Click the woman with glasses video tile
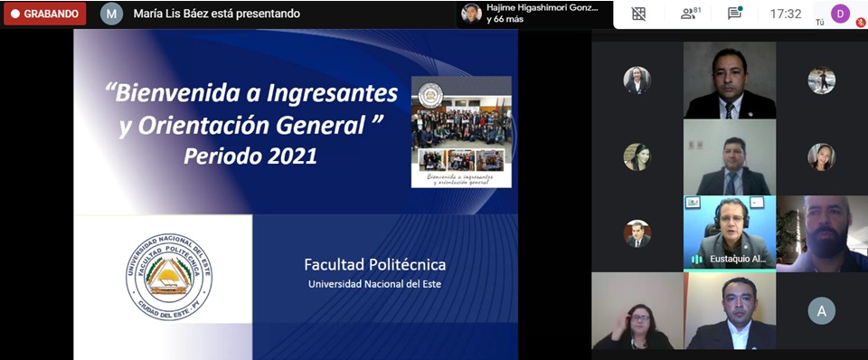Image resolution: width=868 pixels, height=360 pixels. click(x=637, y=311)
